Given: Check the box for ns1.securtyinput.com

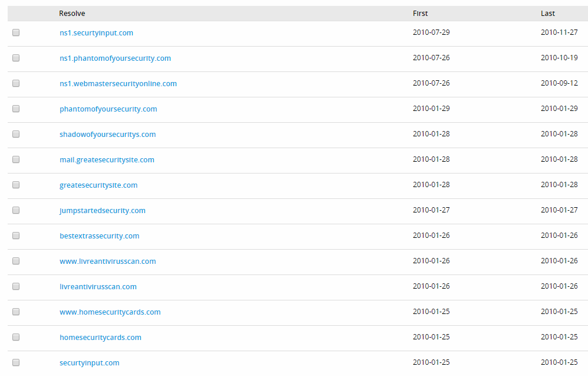Looking at the screenshot, I should (x=16, y=32).
